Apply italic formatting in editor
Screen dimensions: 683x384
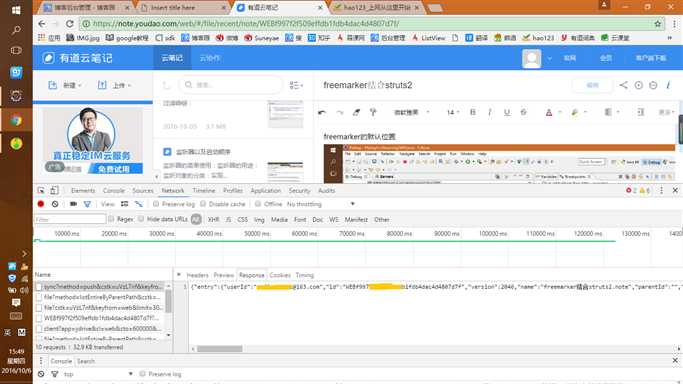490,112
